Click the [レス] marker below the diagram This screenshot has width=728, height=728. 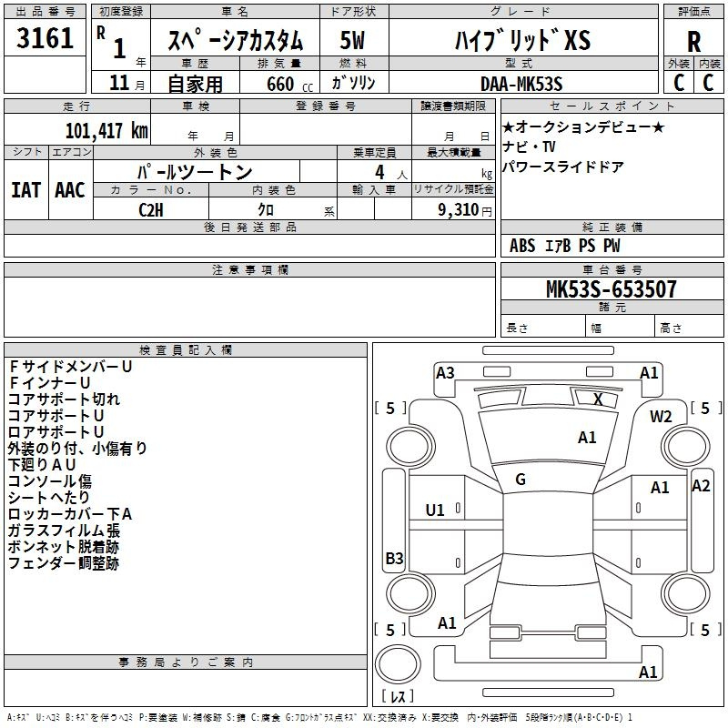pos(397,697)
